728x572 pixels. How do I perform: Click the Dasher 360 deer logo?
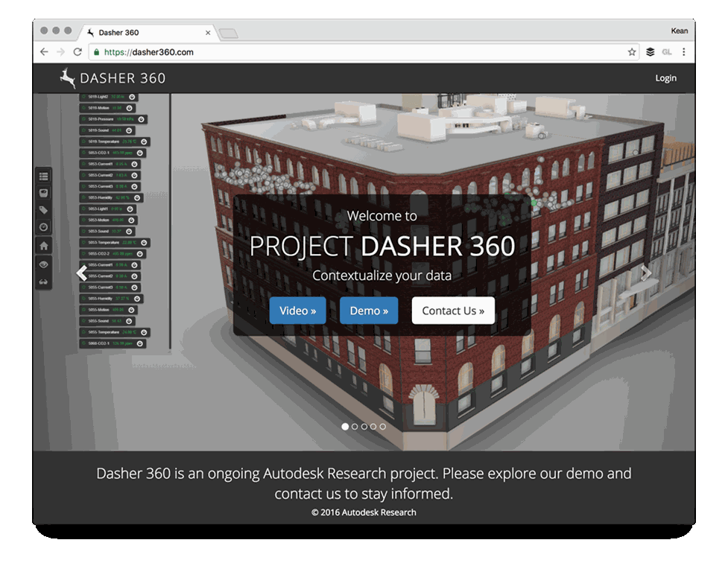point(68,78)
